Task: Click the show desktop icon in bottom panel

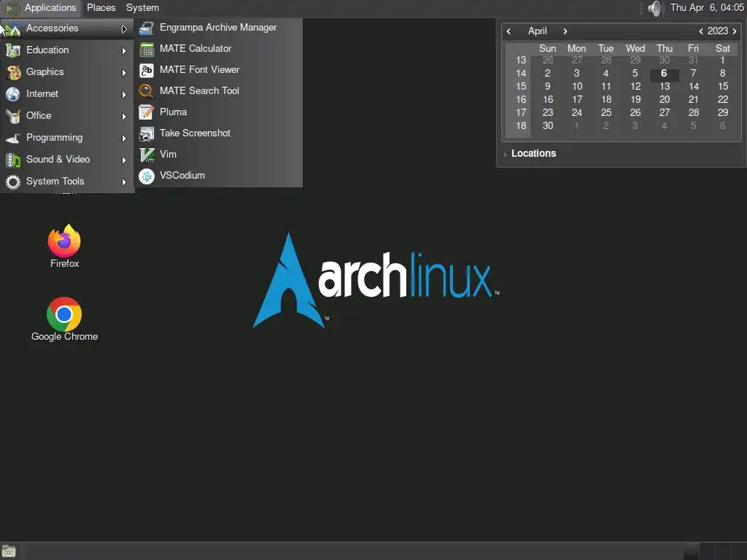Action: tap(9, 551)
